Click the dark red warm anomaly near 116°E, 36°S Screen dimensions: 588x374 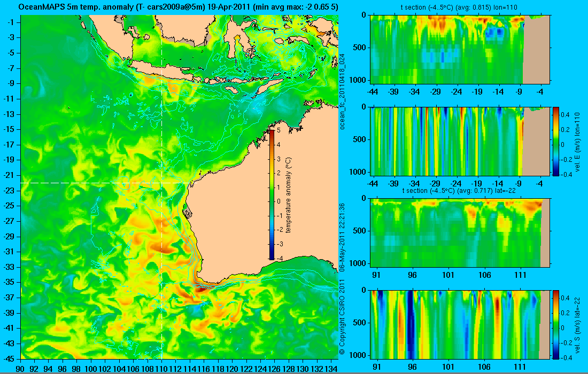click(x=202, y=289)
